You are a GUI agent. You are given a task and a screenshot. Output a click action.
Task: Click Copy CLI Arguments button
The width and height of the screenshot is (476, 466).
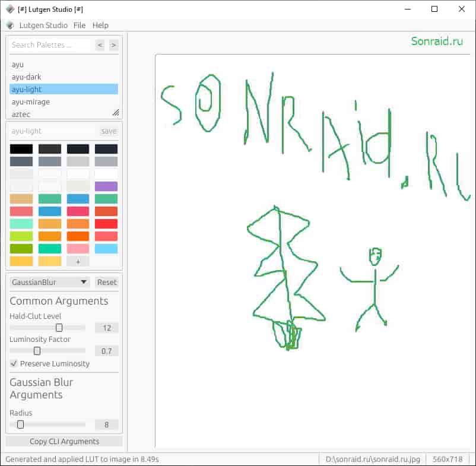(x=64, y=441)
